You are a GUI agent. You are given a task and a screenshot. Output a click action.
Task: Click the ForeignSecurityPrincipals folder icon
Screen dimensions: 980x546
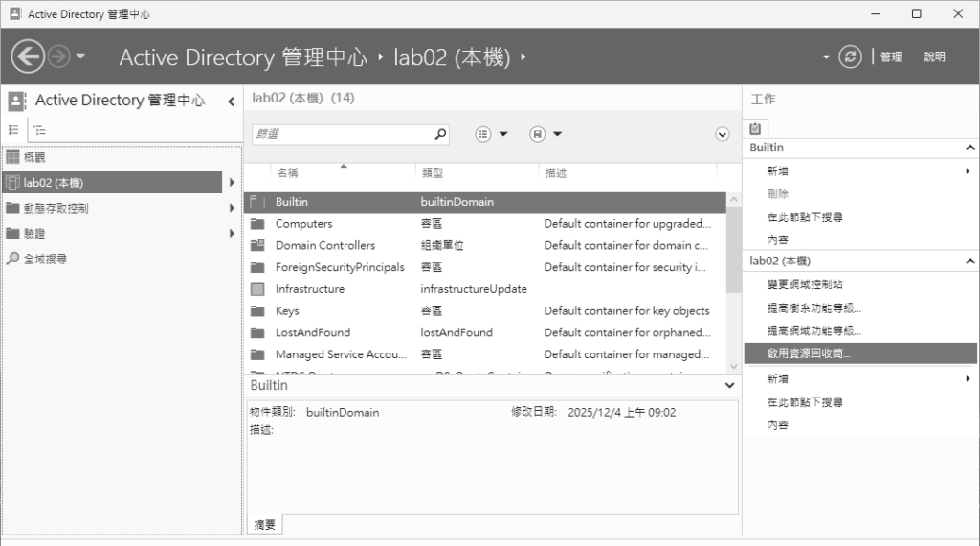(x=256, y=267)
